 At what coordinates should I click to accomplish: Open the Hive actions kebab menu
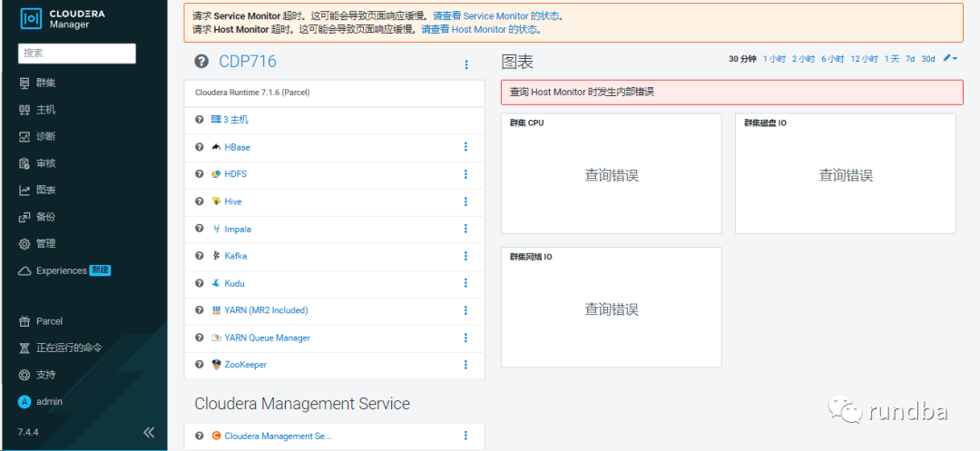point(465,201)
